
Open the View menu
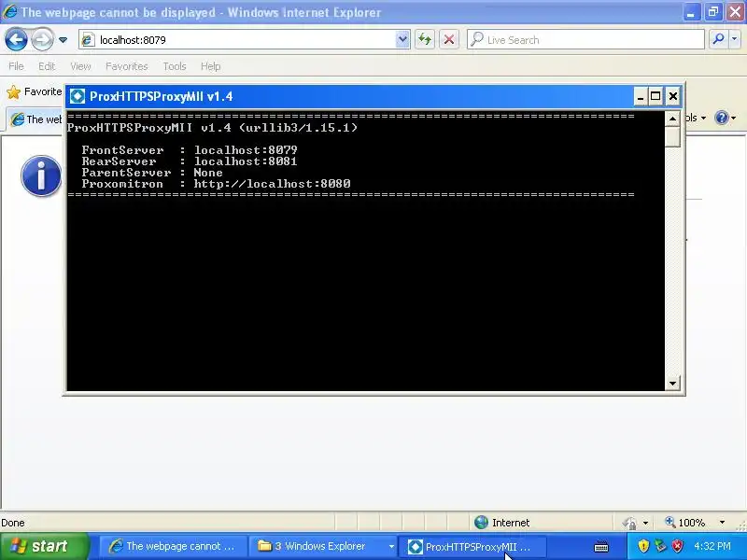click(x=80, y=66)
